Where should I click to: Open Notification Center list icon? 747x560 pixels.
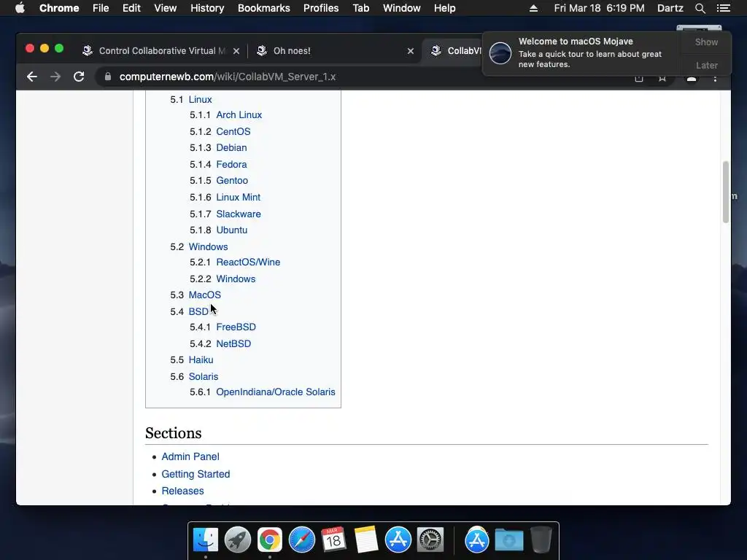pos(723,8)
